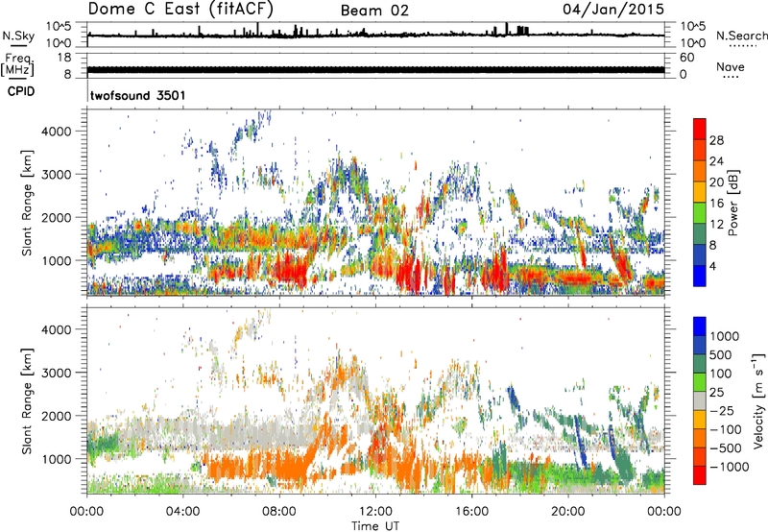Click the '04:00' time tick label

(x=183, y=512)
